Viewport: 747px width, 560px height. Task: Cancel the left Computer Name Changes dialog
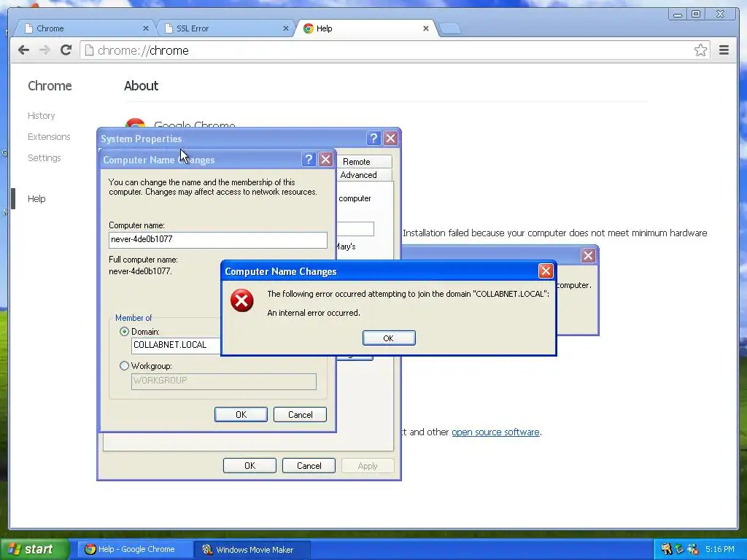[x=300, y=415]
